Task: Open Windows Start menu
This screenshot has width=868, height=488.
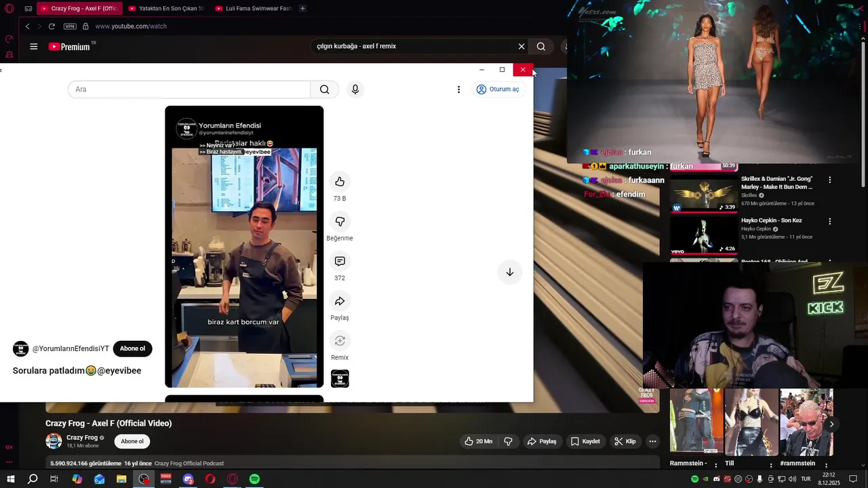Action: 10,479
